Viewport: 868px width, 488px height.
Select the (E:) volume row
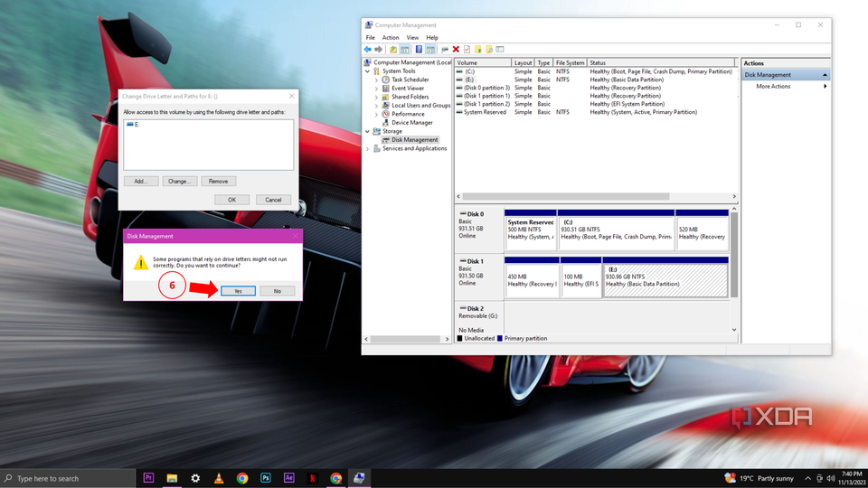click(596, 80)
